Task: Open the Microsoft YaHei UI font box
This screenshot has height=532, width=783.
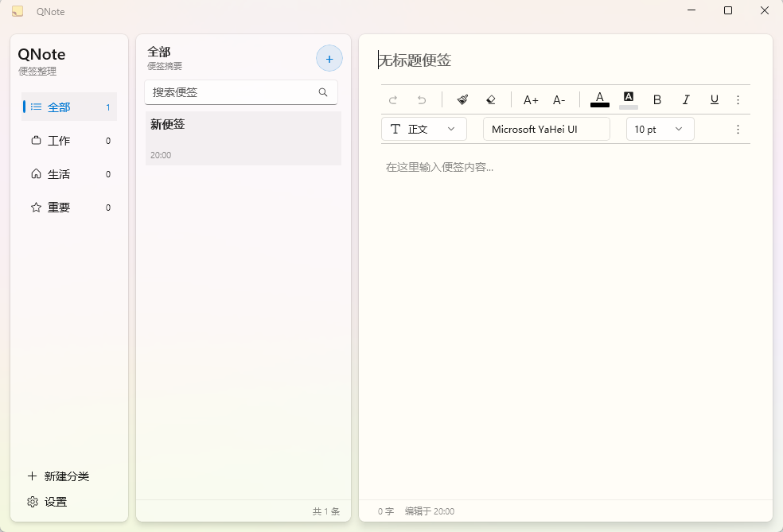Action: pyautogui.click(x=547, y=130)
